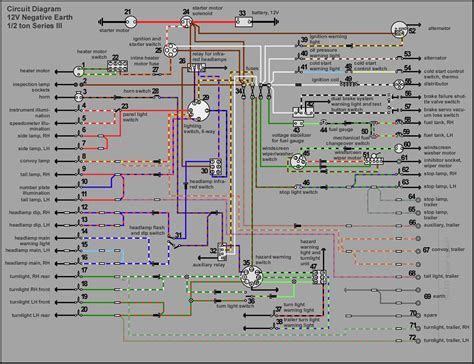Image resolution: width=474 pixels, height=364 pixels.
Task: Select the "turnlight, trailer, LH" label
Action: tap(446, 341)
